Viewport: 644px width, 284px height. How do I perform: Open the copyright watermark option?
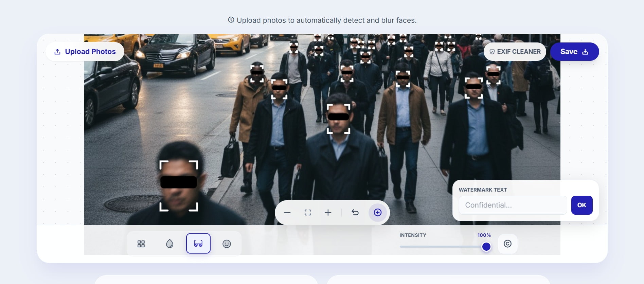click(x=508, y=244)
